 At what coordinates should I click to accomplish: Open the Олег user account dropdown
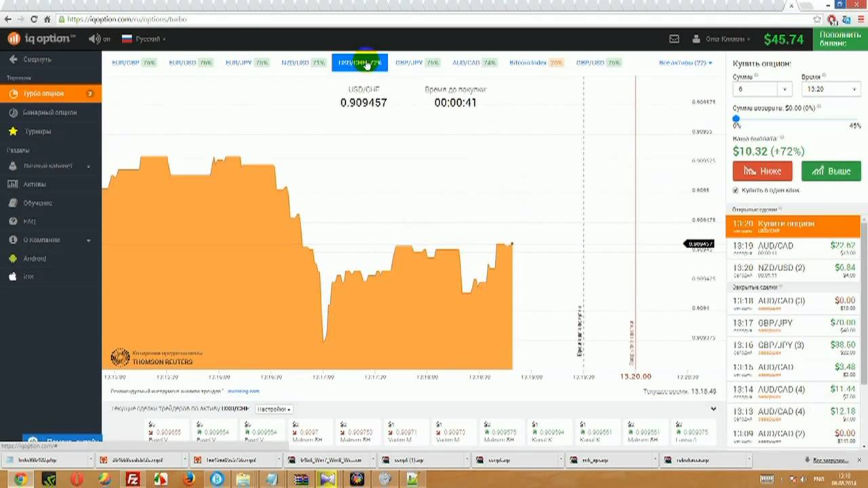pos(722,39)
